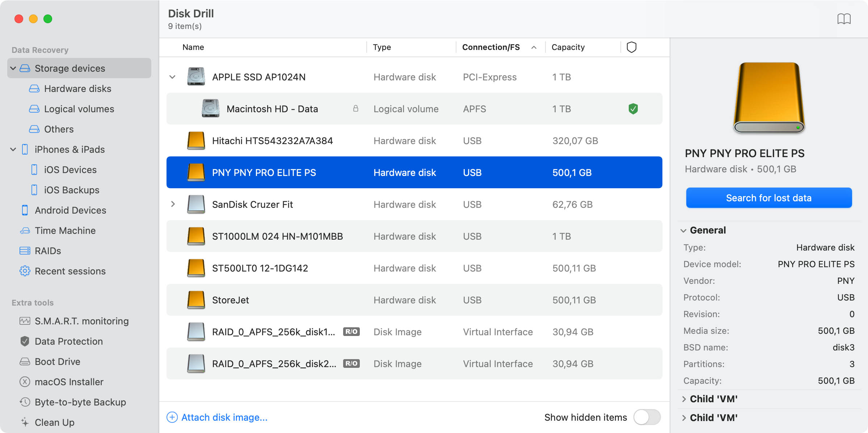Open macOS Installer tool
Screen dimensions: 868x433
[69, 382]
